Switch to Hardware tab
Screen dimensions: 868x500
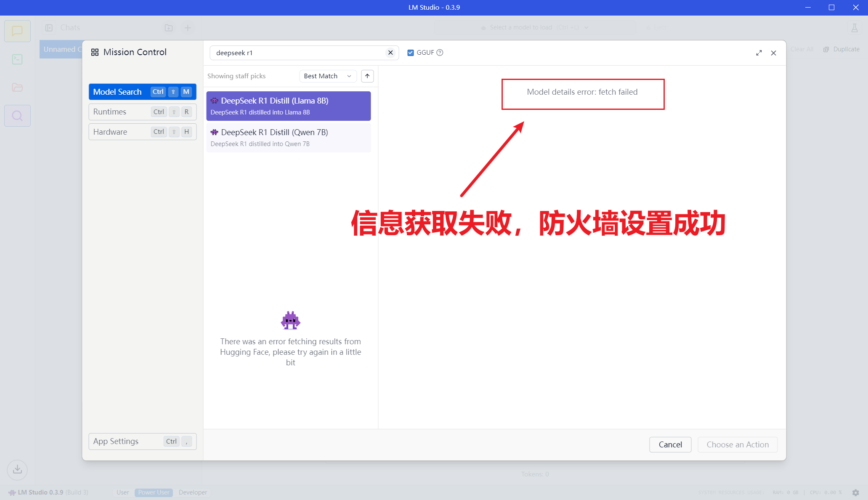click(x=142, y=132)
